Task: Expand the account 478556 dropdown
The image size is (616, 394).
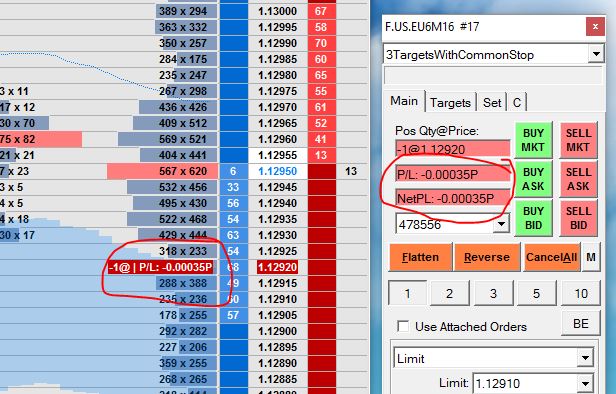Action: coord(501,224)
